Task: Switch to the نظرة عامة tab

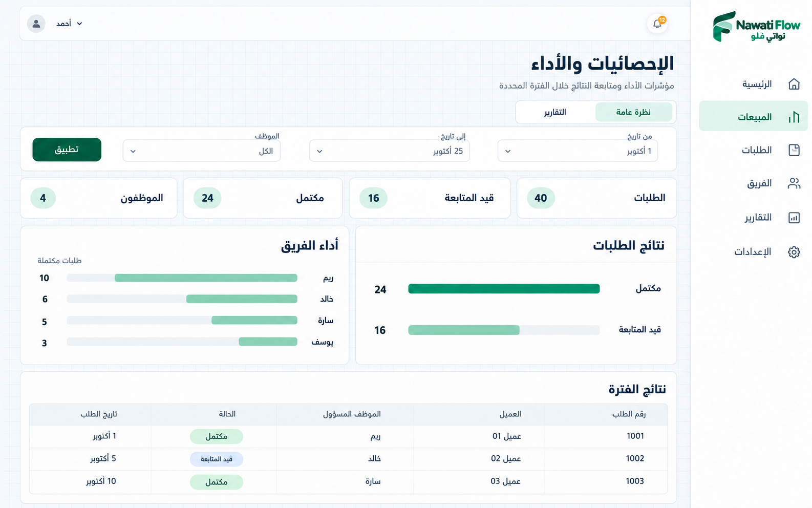Action: [633, 112]
